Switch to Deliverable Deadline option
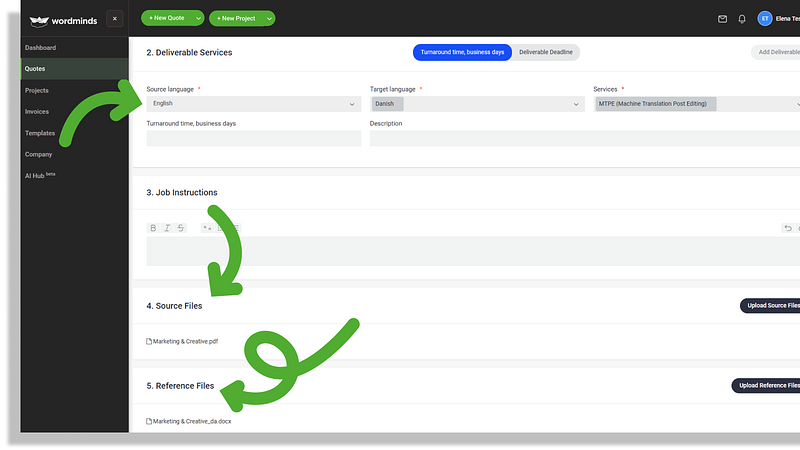 545,52
